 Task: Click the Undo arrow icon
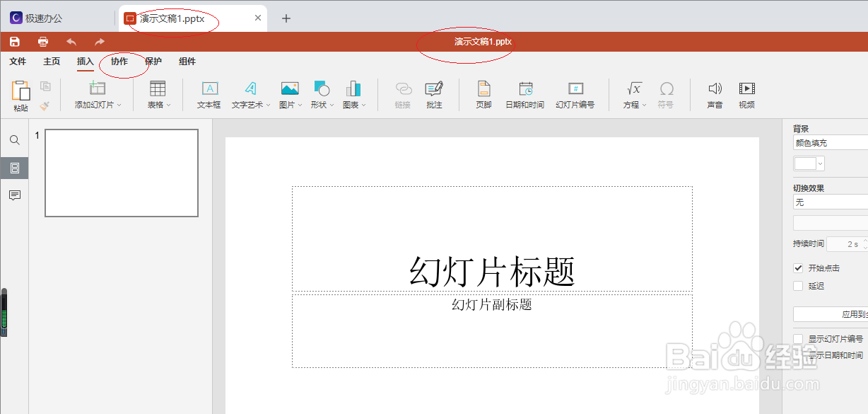click(70, 40)
